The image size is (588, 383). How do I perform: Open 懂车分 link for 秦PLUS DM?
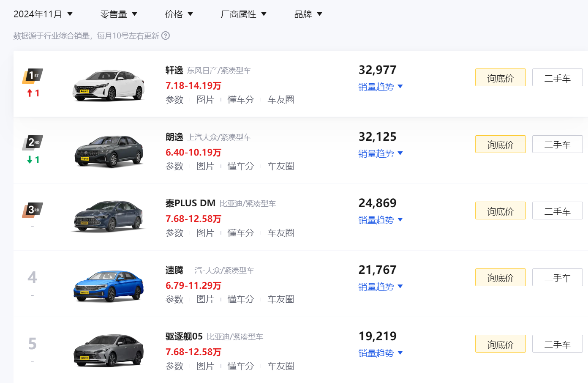point(241,233)
